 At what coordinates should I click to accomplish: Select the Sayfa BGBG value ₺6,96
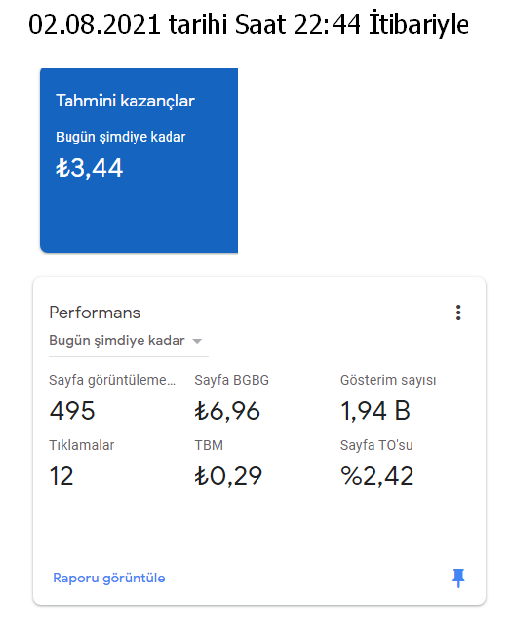pyautogui.click(x=227, y=411)
